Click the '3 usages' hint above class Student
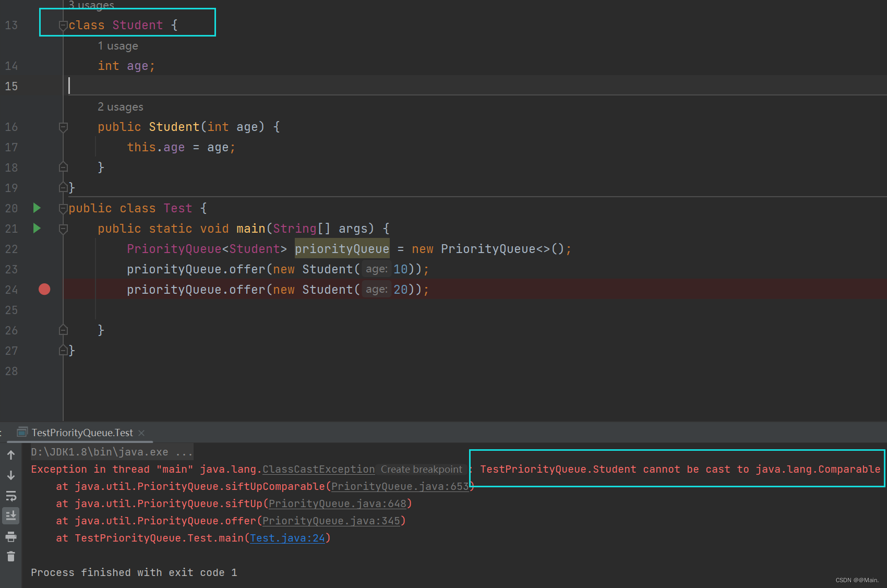Screen dimensions: 887x588 coord(91,5)
